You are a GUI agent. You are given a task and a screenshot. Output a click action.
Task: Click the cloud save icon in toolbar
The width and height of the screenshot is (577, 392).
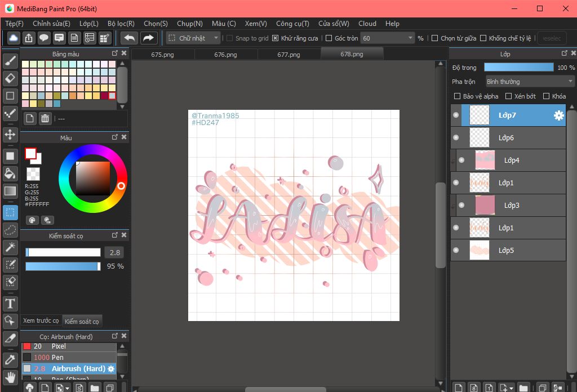(x=14, y=38)
